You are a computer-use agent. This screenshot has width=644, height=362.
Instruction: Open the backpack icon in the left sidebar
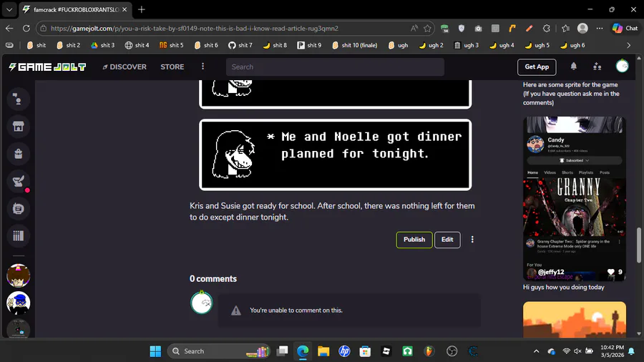tap(18, 154)
